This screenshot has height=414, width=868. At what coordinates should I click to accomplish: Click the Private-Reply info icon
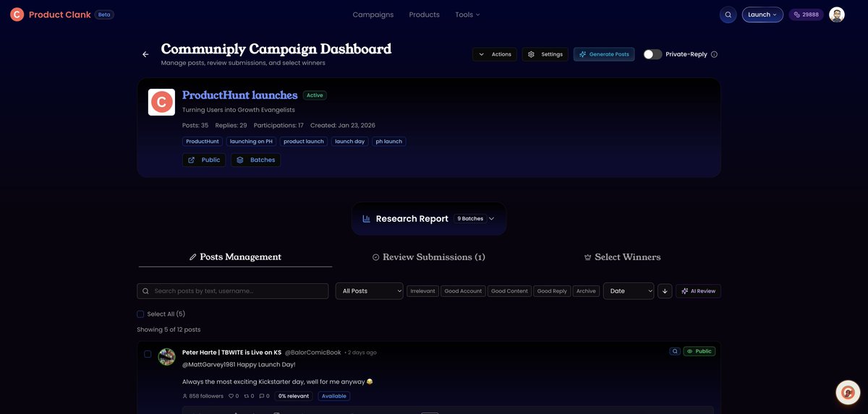click(x=714, y=54)
